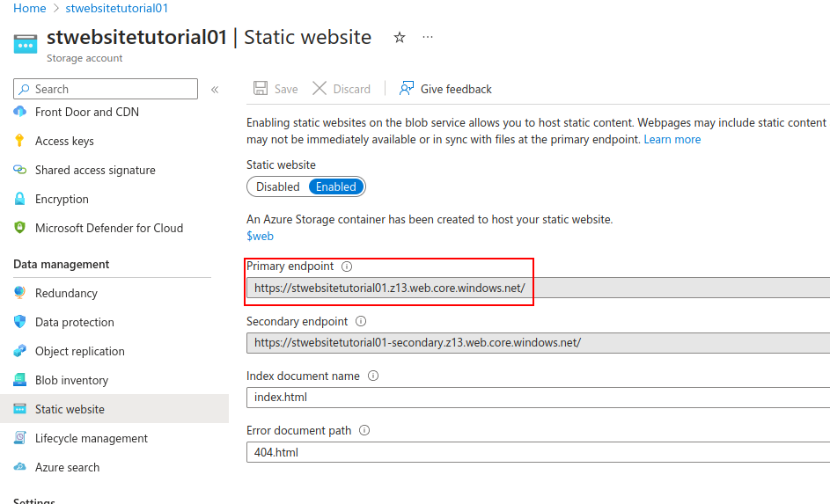Focus the sidebar Search box
830x504 pixels.
pos(106,89)
